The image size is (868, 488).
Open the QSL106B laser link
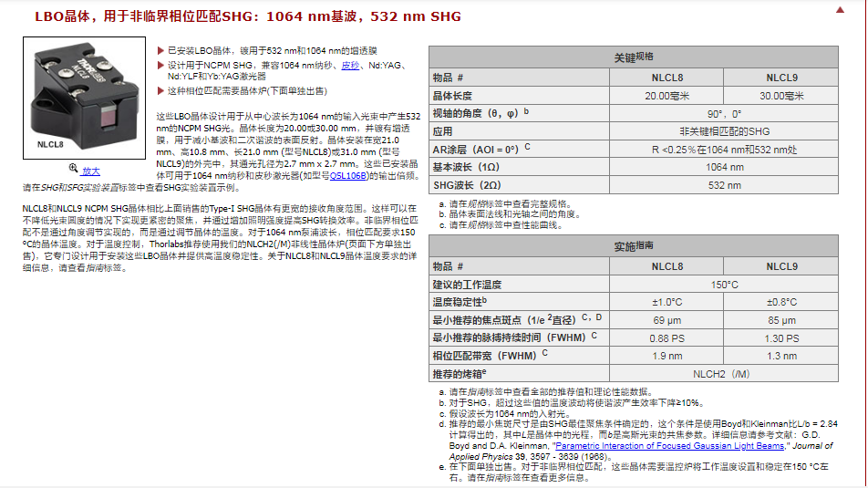click(348, 175)
